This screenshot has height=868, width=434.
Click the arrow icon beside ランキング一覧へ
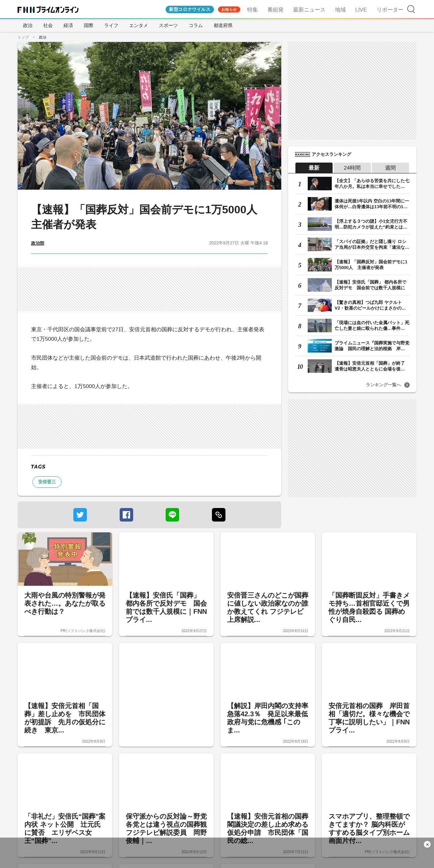(407, 385)
